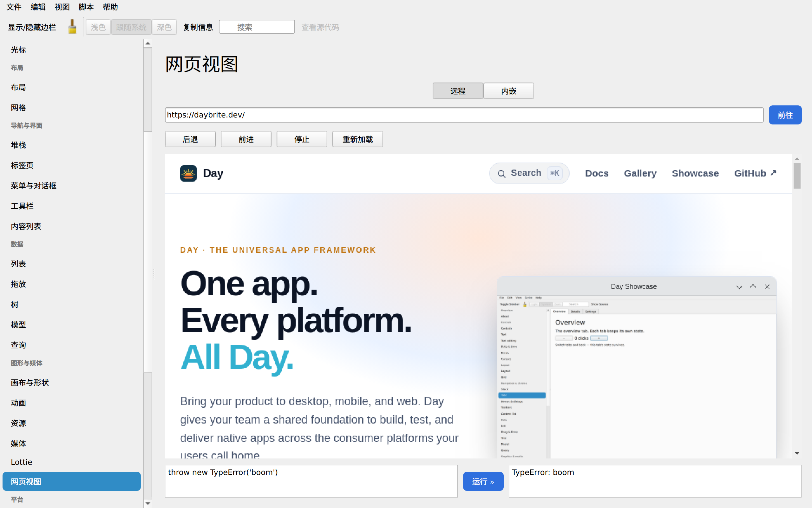
Task: Select the 布局 page item in the sidebar
Action: (x=71, y=87)
